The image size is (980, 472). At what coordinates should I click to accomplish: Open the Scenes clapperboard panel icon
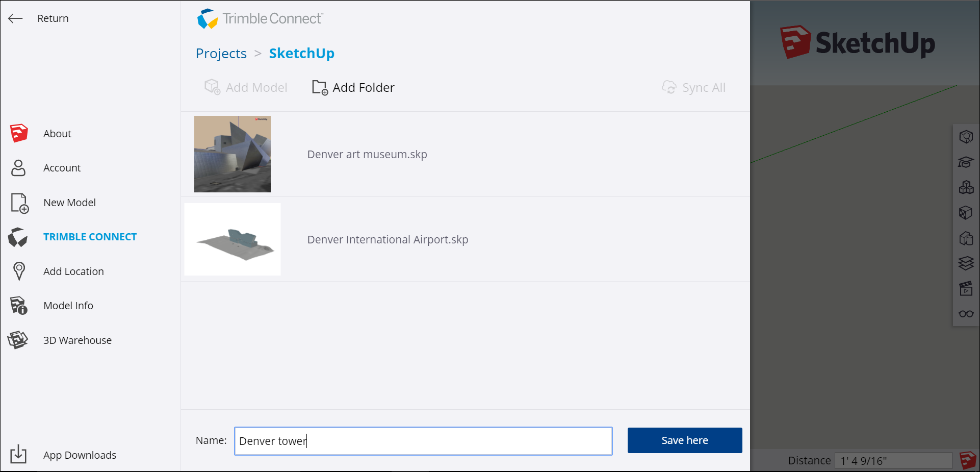tap(966, 288)
